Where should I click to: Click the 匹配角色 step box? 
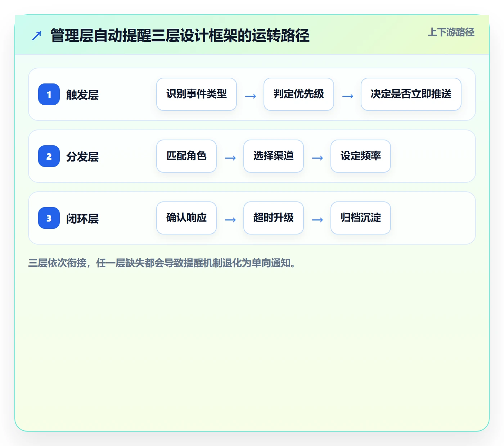click(186, 156)
